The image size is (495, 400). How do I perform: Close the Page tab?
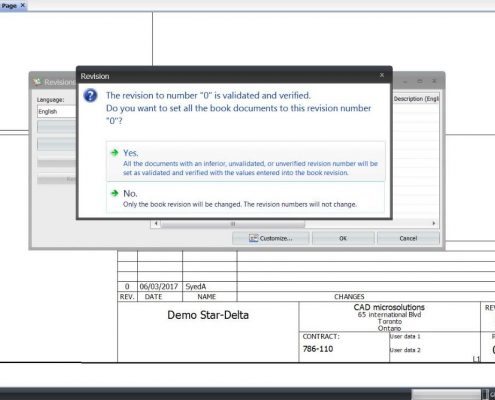(x=23, y=5)
